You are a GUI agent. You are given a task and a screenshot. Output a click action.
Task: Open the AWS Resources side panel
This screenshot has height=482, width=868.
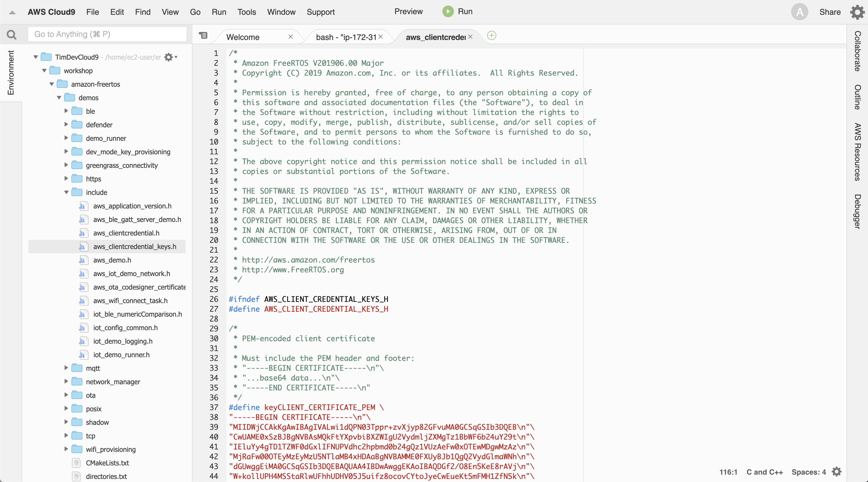click(x=858, y=152)
